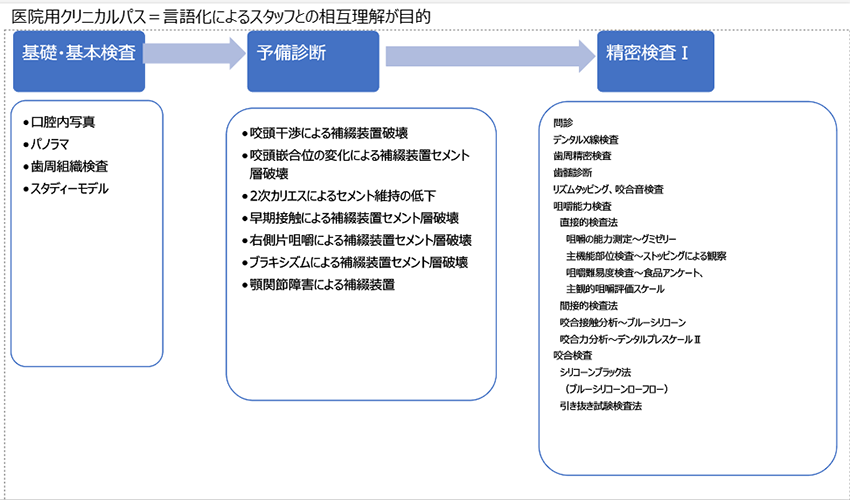Click 咬頭干渉による補綴装置破壊 bullet
The height and width of the screenshot is (500, 850).
coord(325,133)
